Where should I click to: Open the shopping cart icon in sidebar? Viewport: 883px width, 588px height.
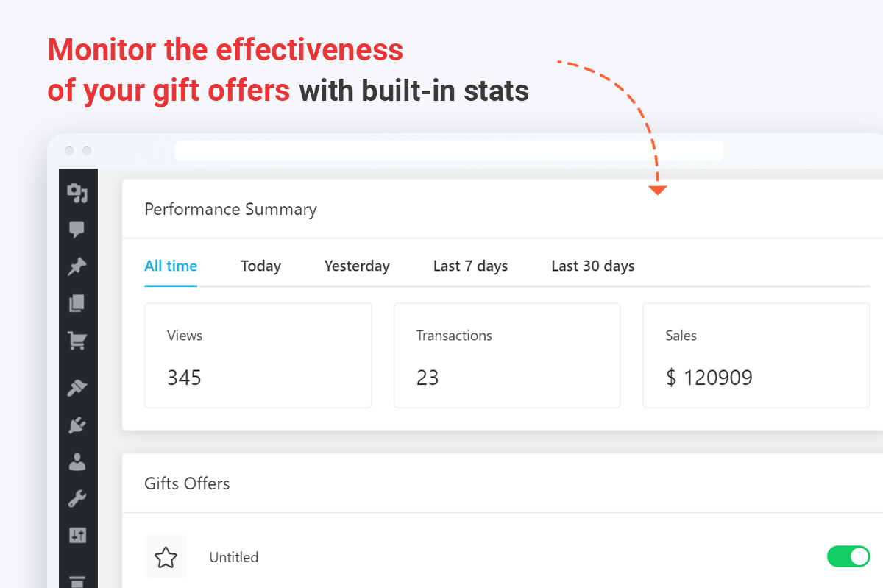pyautogui.click(x=77, y=340)
